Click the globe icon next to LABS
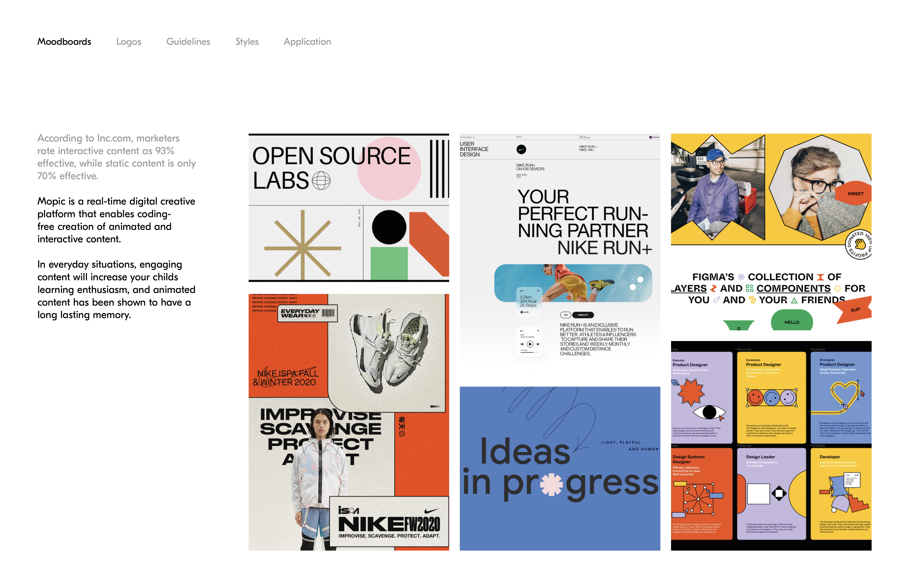The height and width of the screenshot is (588, 909). pos(321,181)
